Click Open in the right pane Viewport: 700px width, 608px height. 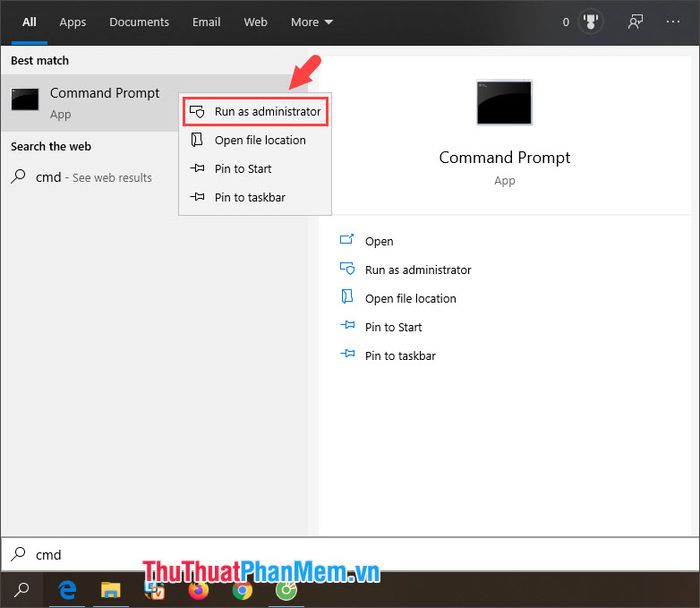(x=378, y=241)
